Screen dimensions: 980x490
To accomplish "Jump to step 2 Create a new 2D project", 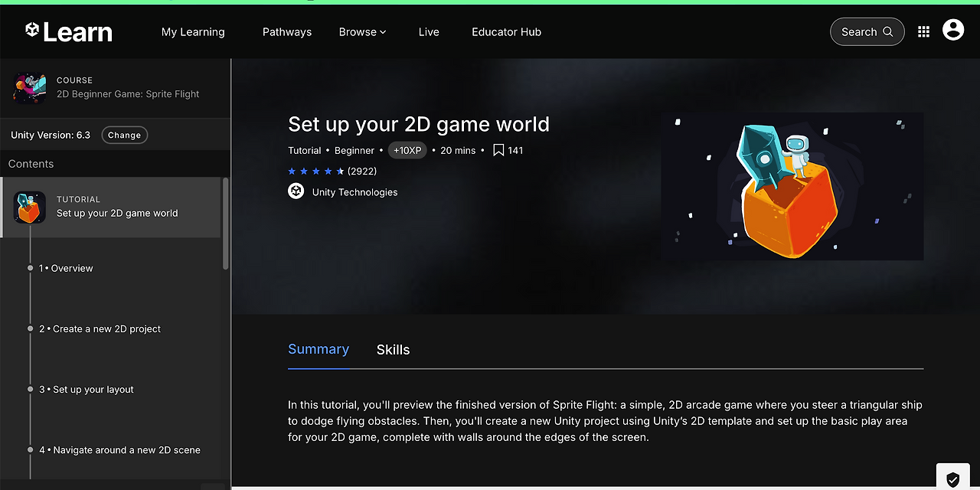I will coord(100,328).
